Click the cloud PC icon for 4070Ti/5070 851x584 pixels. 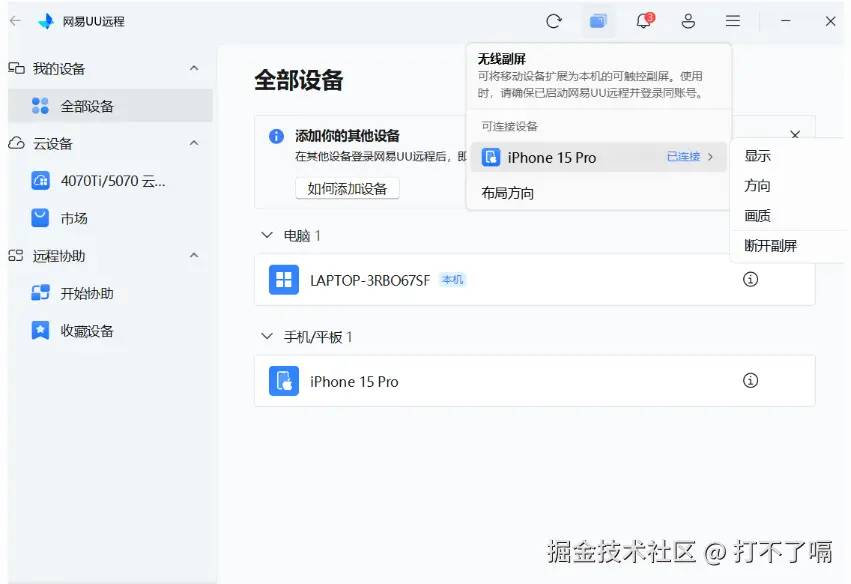point(40,181)
